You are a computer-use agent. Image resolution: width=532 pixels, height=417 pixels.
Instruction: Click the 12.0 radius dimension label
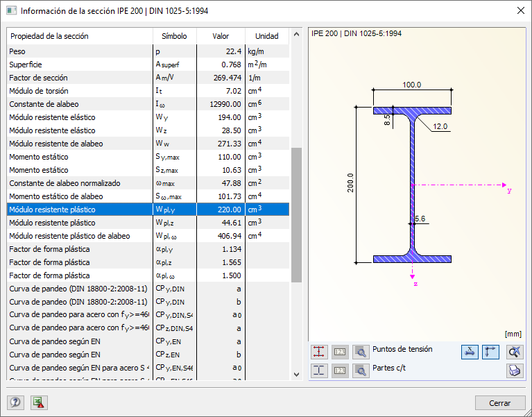(440, 126)
